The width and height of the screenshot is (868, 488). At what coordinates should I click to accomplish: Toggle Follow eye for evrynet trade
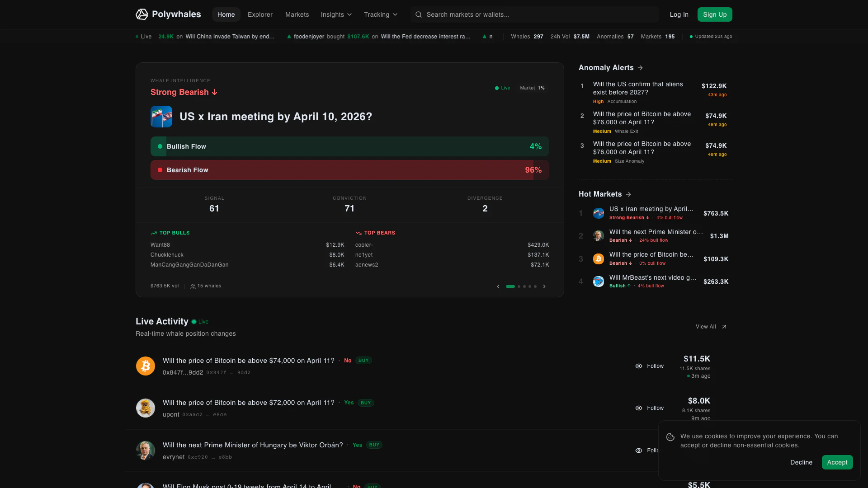click(x=639, y=450)
